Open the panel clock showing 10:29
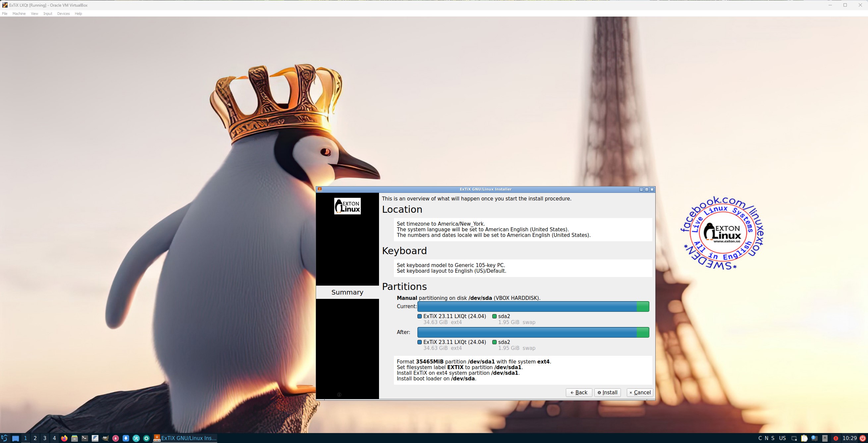 click(849, 438)
